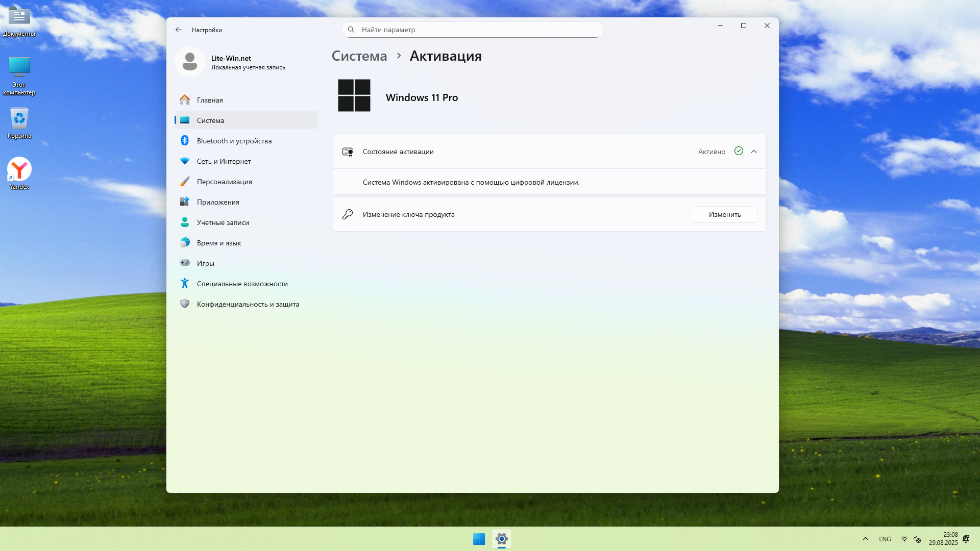
Task: Open the Windows Start menu button
Action: 479,539
